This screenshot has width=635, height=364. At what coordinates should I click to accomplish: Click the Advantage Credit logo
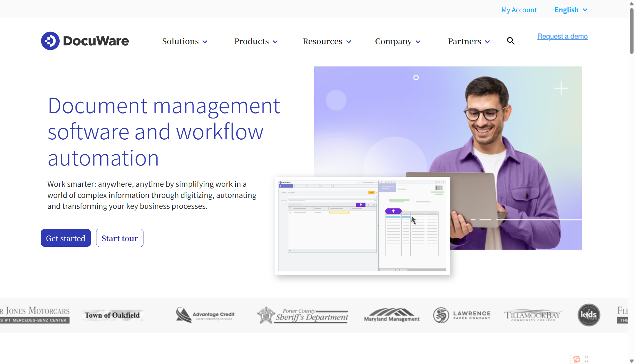click(205, 315)
